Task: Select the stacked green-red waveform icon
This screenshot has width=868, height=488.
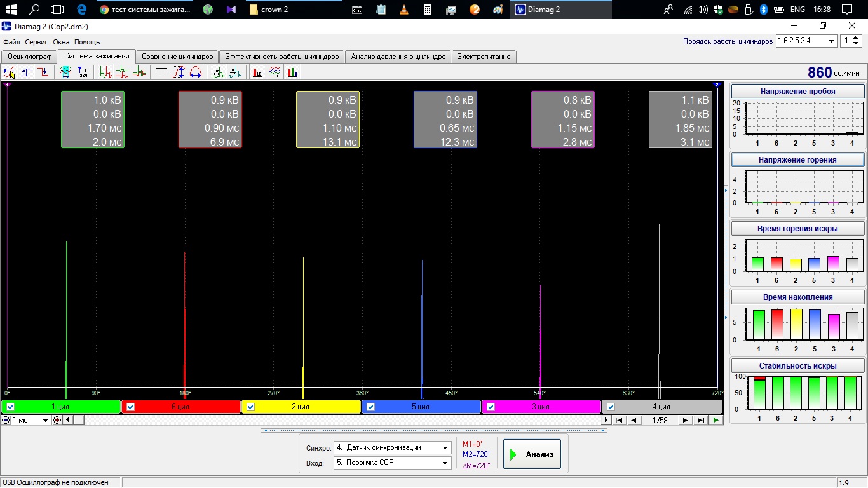Action: pyautogui.click(x=122, y=72)
